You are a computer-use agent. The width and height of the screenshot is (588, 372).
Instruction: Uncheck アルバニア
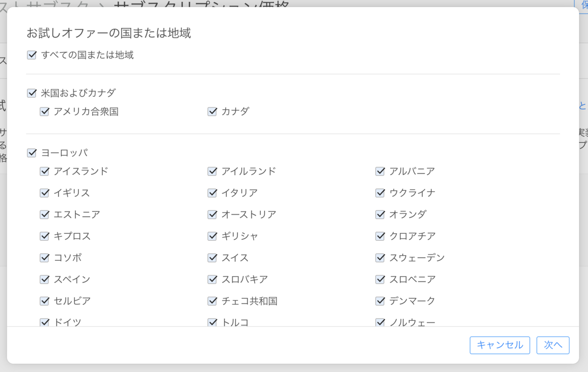click(x=380, y=171)
